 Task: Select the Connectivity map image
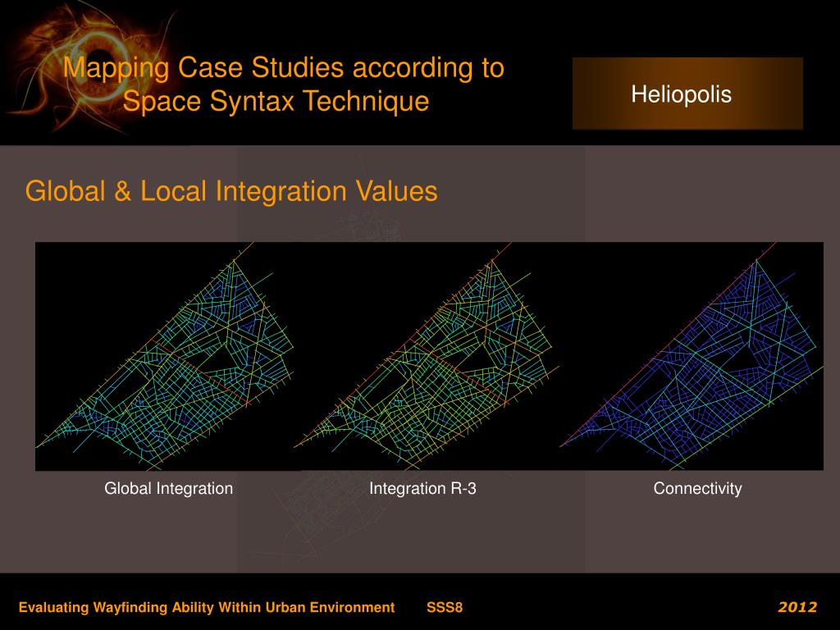pos(691,356)
